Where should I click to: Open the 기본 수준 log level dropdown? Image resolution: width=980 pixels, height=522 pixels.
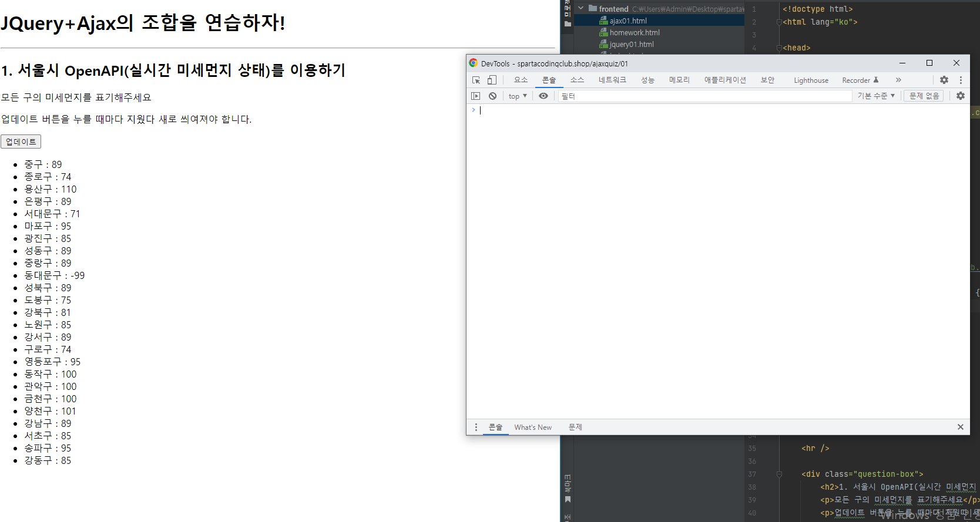876,96
